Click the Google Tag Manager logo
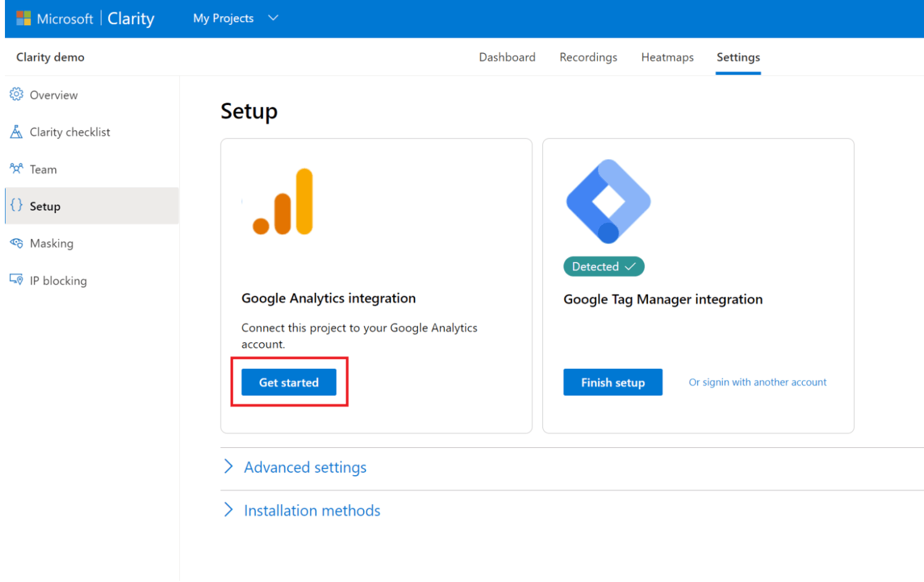The image size is (924, 582). (x=607, y=201)
